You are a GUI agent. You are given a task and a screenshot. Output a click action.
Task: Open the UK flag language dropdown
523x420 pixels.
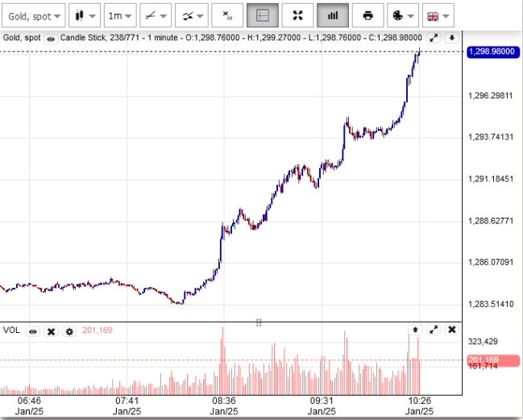pos(438,15)
